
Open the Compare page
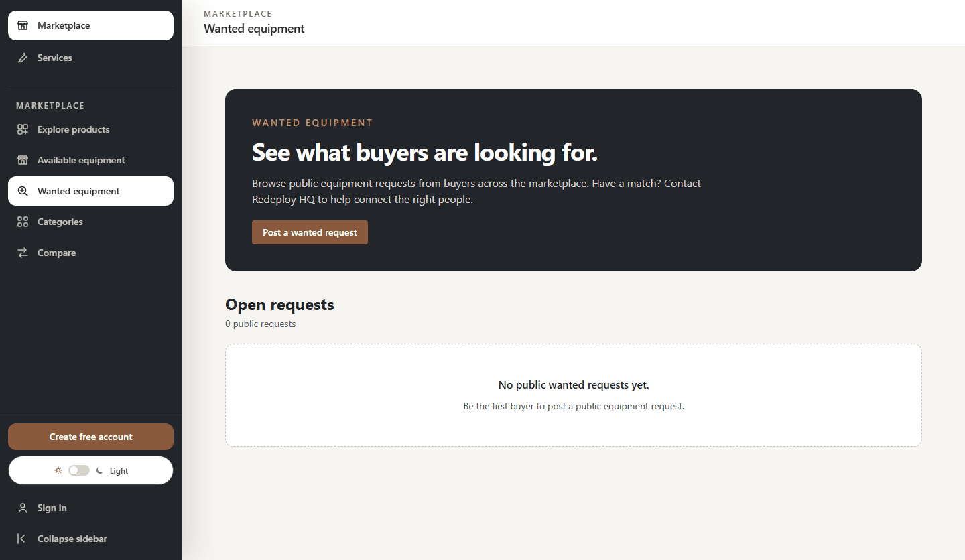[90, 253]
